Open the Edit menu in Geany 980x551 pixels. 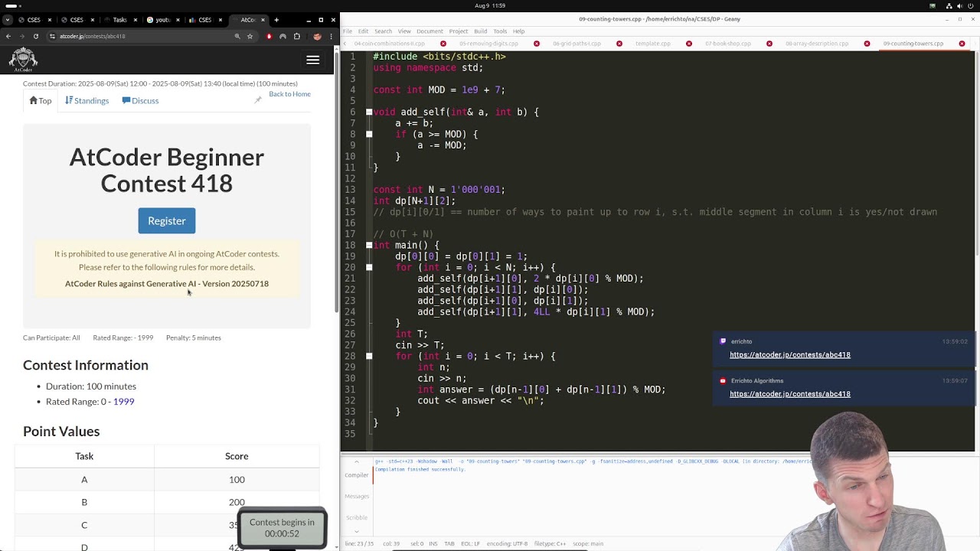[363, 31]
